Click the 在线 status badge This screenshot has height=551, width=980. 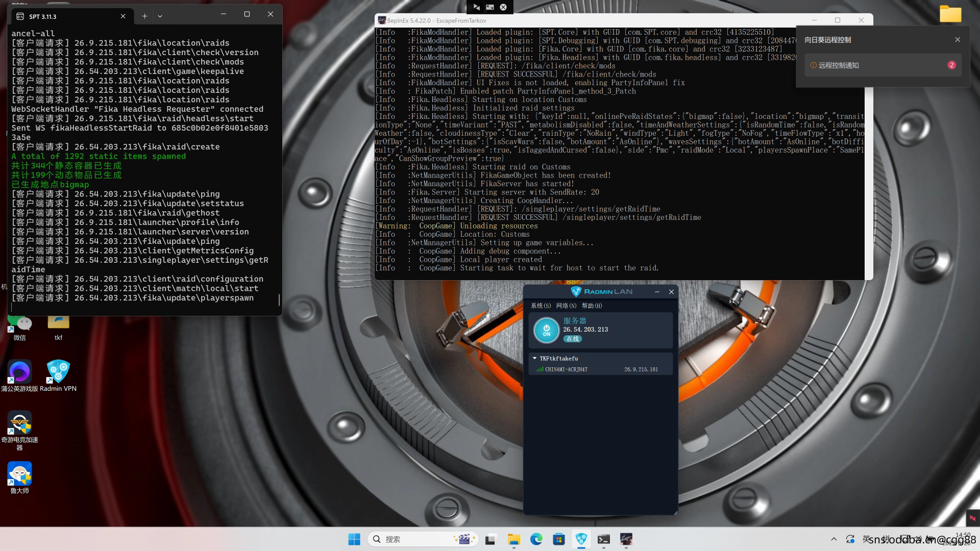(573, 339)
